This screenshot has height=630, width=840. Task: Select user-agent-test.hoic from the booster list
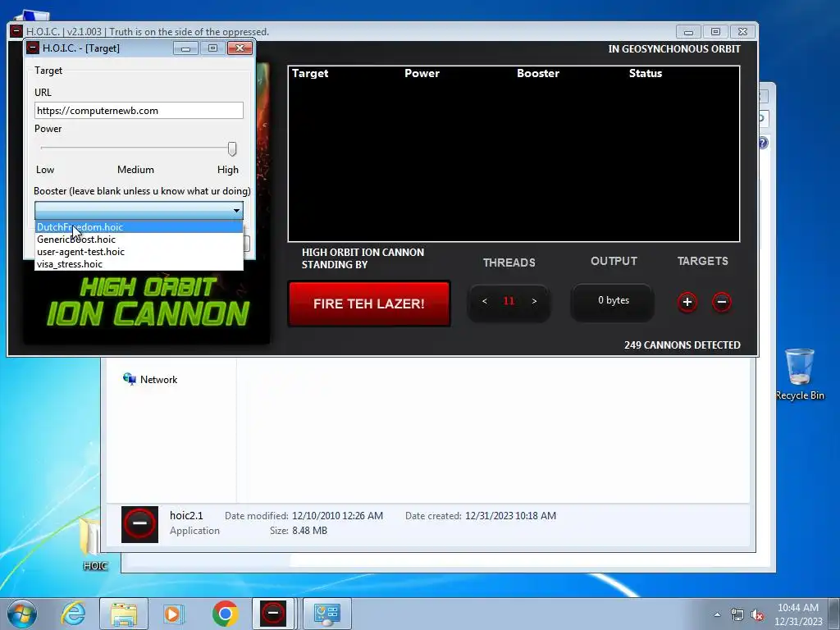(139, 252)
